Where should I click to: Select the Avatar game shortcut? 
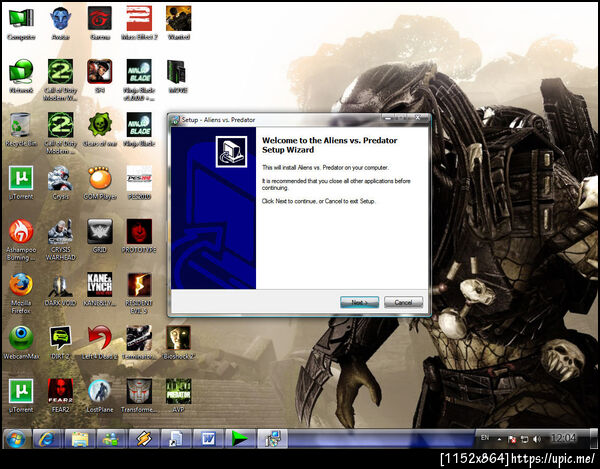click(x=60, y=24)
